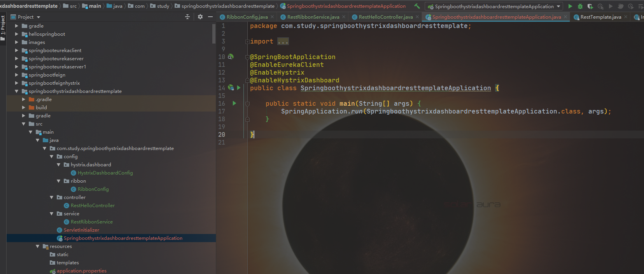The height and width of the screenshot is (274, 644).
Task: Hide the Project tool window
Action: (210, 17)
